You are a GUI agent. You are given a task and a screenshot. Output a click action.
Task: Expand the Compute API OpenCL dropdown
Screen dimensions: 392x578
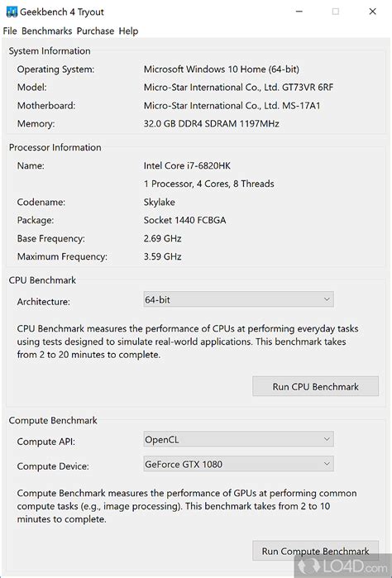point(239,439)
